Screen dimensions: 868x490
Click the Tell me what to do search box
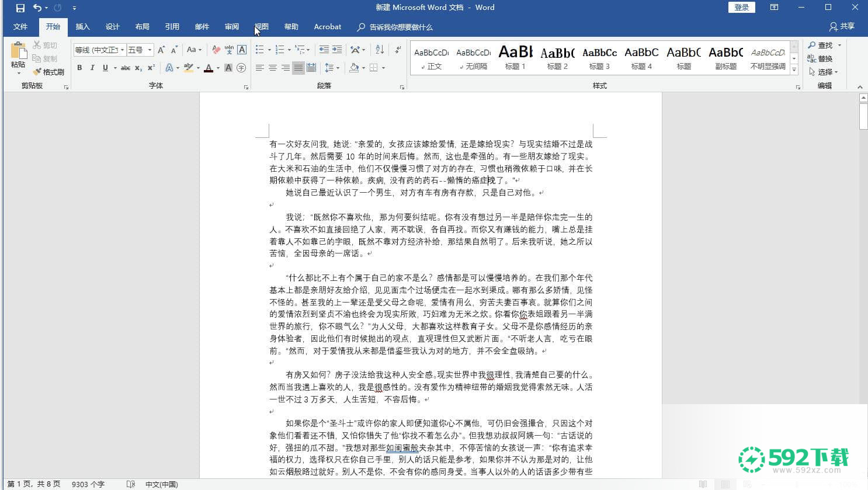pos(395,27)
